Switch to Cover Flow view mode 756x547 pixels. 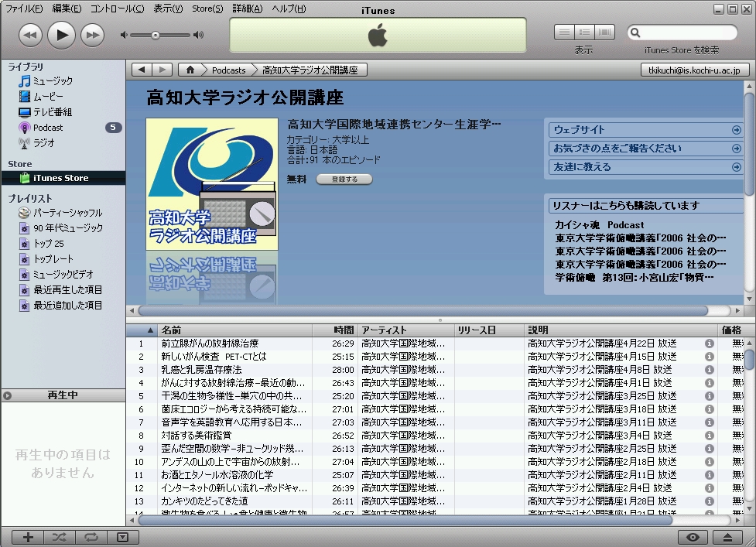coord(604,32)
